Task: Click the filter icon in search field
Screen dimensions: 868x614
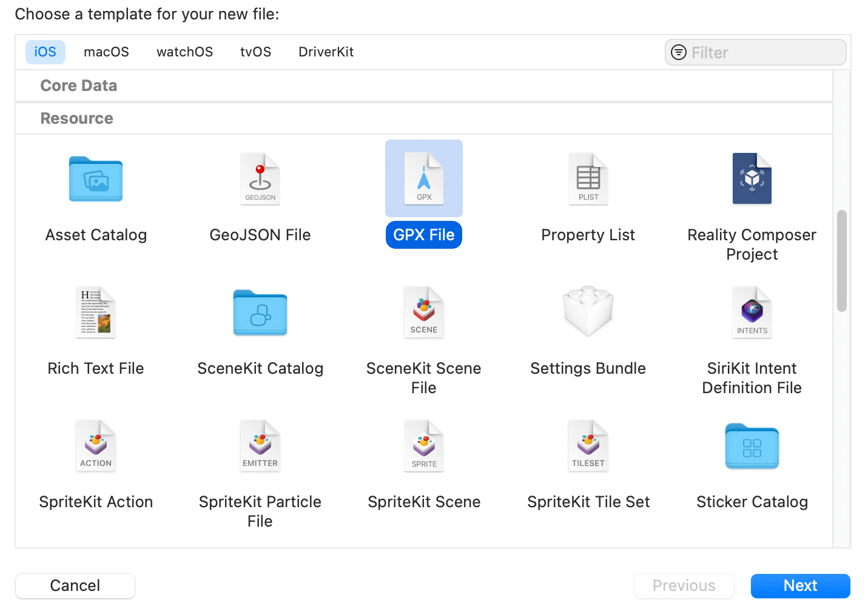Action: pos(679,53)
